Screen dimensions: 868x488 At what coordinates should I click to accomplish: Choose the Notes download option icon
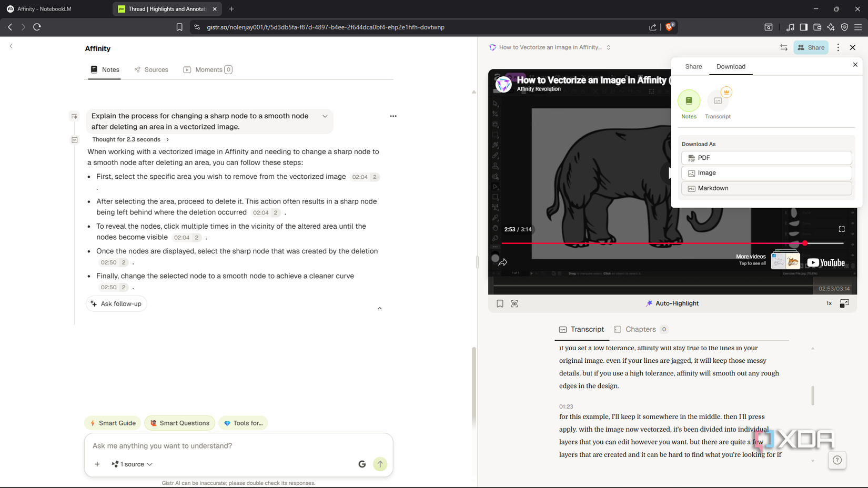click(x=689, y=101)
